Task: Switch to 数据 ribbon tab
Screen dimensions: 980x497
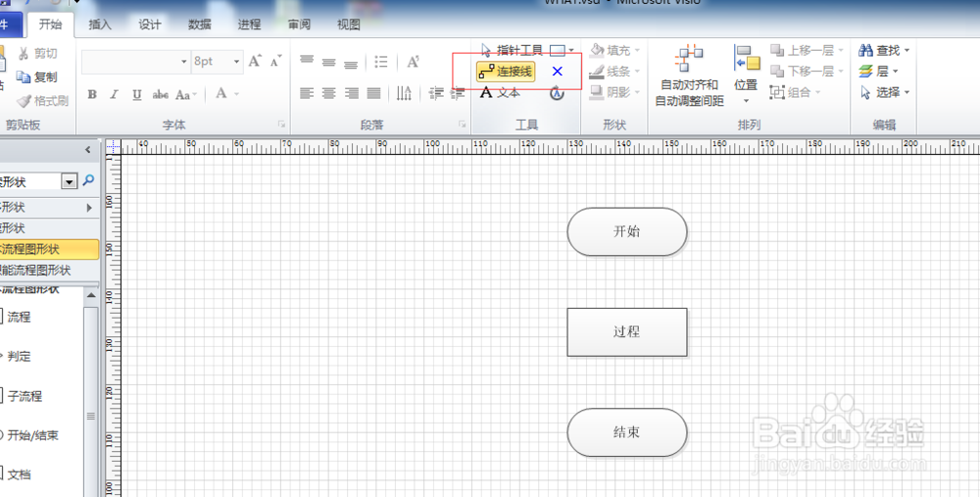Action: [199, 25]
